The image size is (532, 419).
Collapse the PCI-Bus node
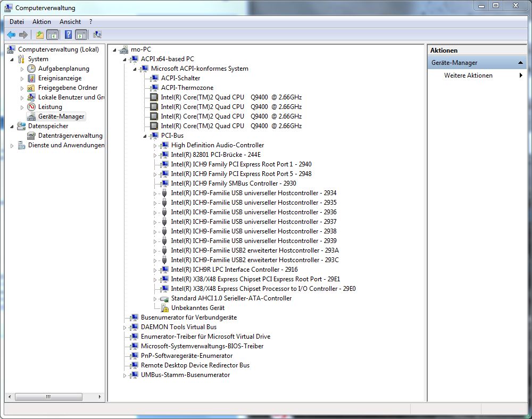pos(145,136)
